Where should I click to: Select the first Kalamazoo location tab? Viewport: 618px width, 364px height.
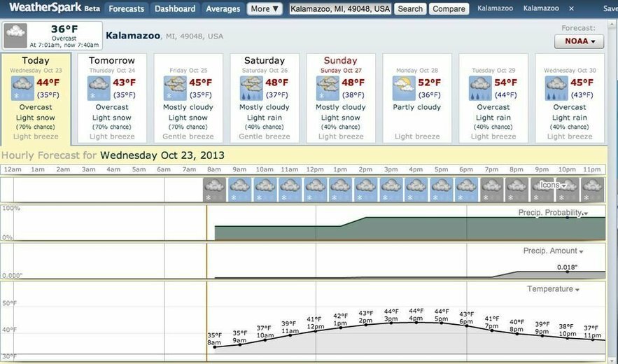(x=495, y=8)
